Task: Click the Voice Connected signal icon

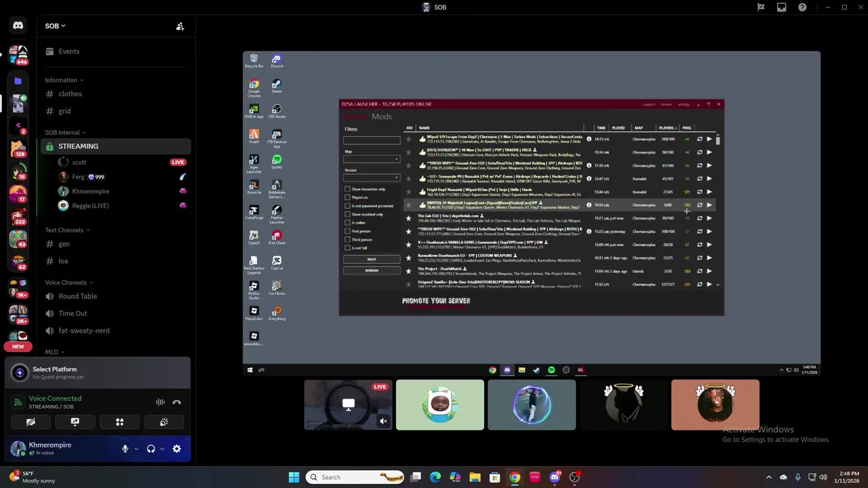Action: coord(18,403)
